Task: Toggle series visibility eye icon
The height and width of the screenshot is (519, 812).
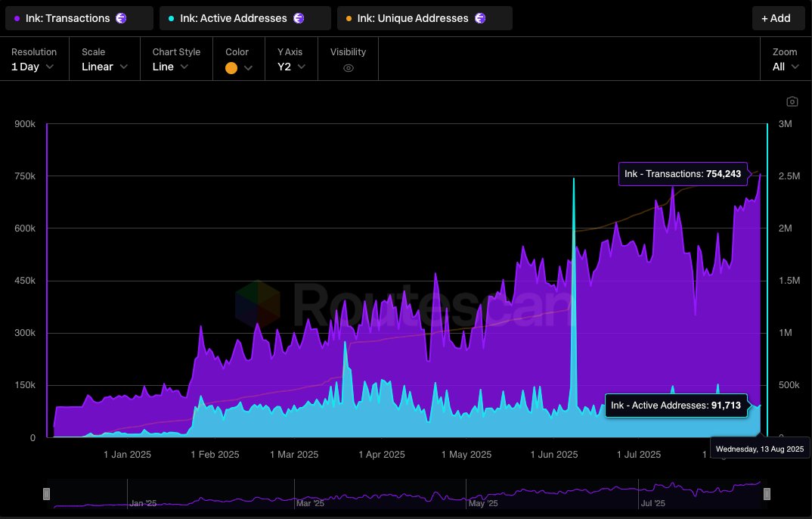Action: (349, 68)
